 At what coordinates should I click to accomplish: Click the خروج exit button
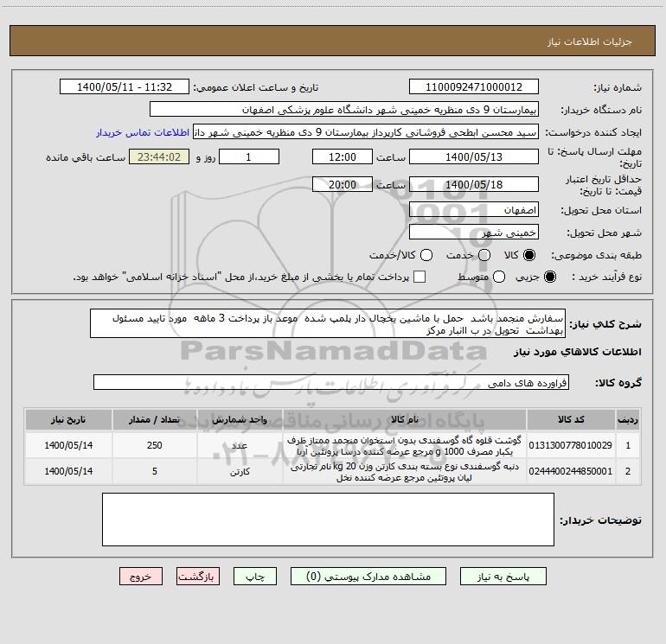tap(141, 577)
